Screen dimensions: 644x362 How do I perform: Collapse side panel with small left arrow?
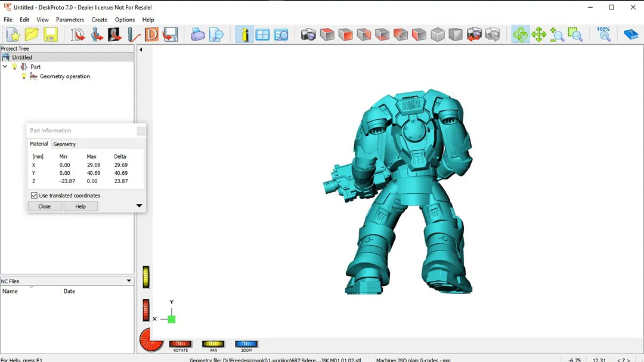click(x=141, y=49)
